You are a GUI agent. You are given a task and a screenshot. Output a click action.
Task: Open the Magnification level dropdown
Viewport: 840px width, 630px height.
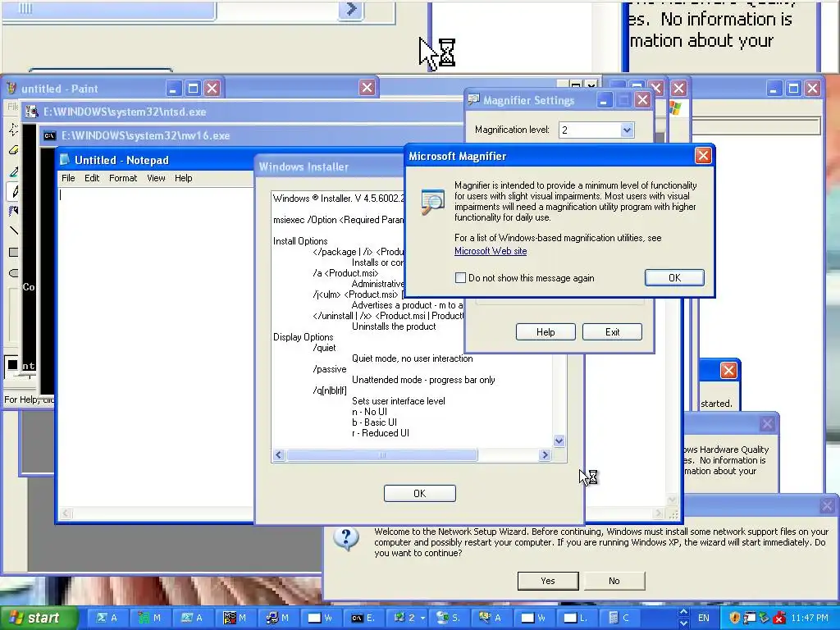click(627, 130)
